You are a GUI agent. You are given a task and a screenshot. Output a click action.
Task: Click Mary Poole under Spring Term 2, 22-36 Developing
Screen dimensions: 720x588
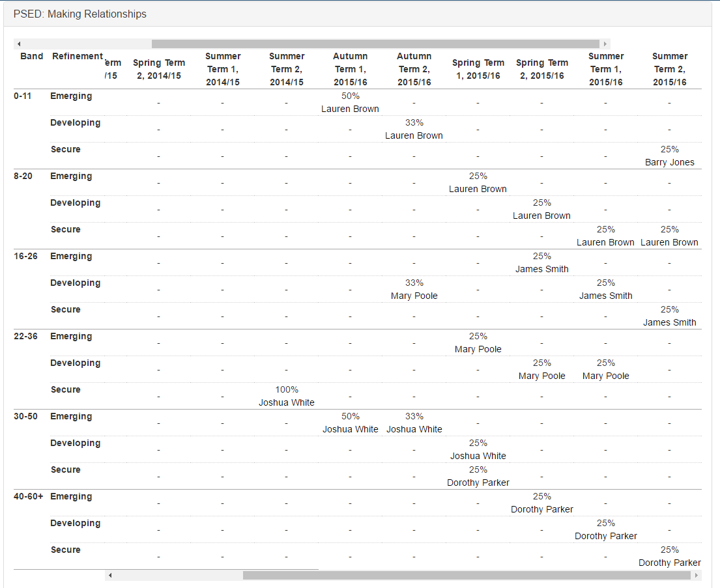tap(542, 376)
